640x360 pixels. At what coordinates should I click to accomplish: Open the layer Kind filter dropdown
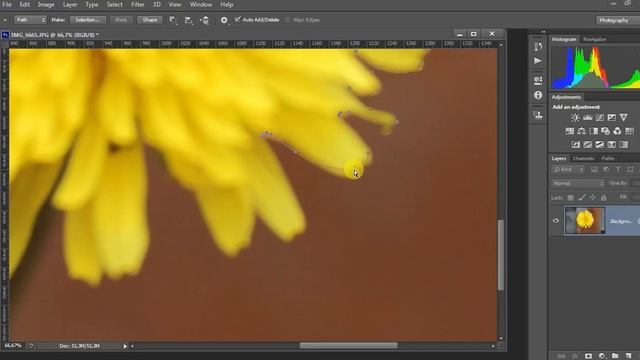(x=568, y=169)
